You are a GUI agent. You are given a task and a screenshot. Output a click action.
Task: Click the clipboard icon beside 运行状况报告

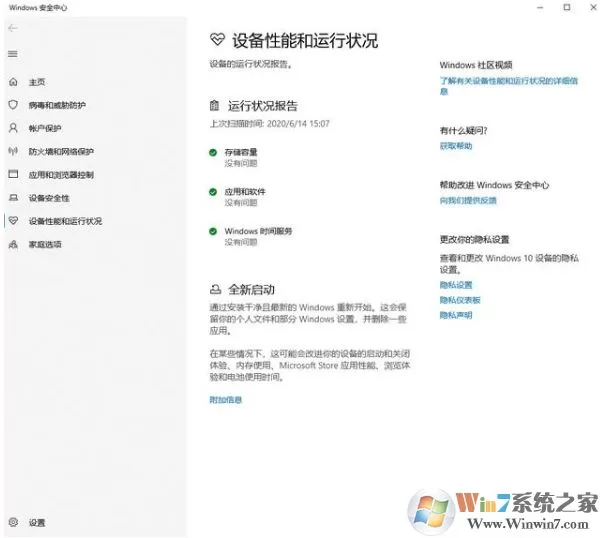tap(214, 105)
